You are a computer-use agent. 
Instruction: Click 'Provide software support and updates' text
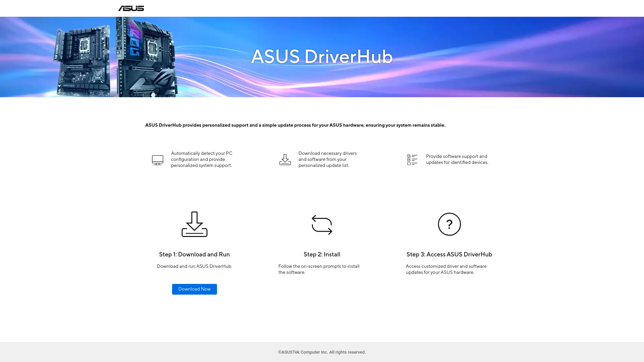[x=457, y=159]
